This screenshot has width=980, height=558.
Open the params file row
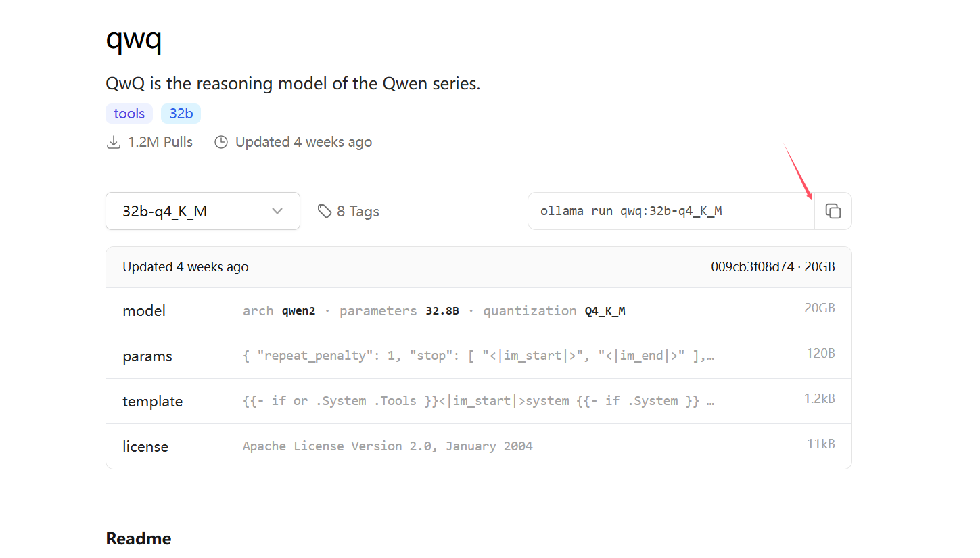[x=479, y=356]
